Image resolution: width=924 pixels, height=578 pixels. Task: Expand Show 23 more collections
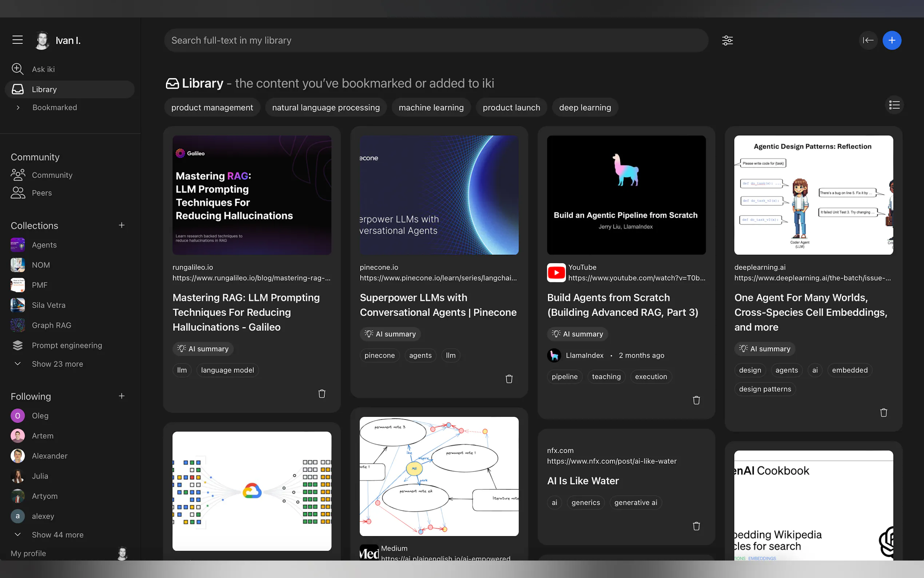pyautogui.click(x=57, y=364)
